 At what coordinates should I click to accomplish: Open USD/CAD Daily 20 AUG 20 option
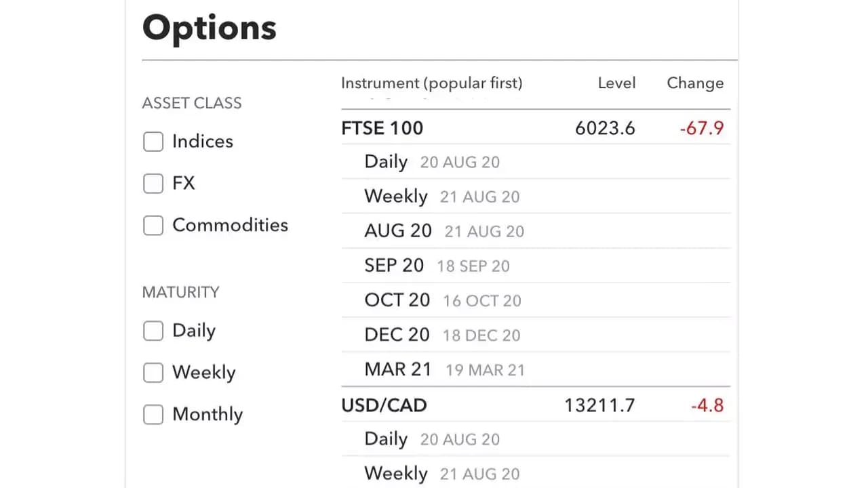(x=536, y=439)
